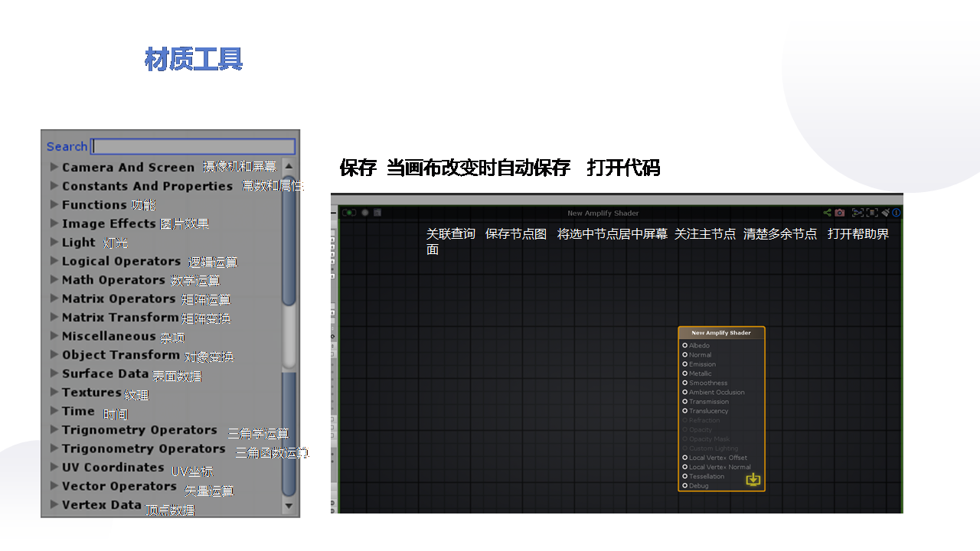The image size is (980, 551).
Task: Click the Metallic input port
Action: (685, 373)
